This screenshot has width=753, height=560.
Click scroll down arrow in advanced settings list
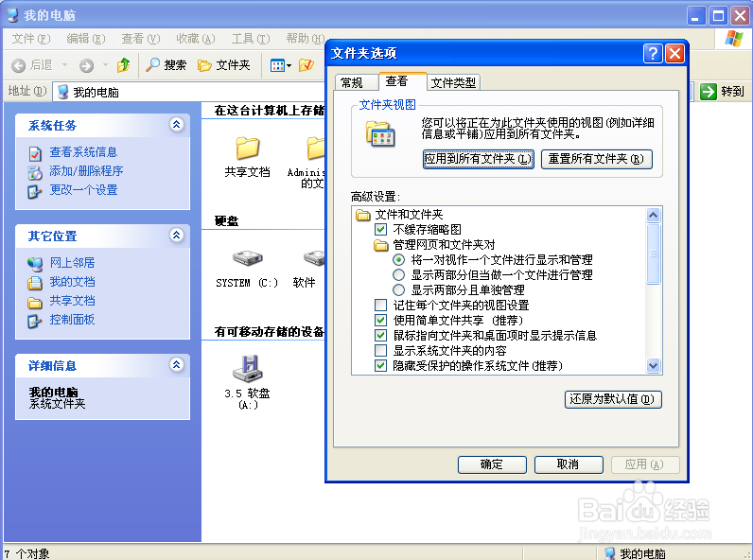pos(653,366)
